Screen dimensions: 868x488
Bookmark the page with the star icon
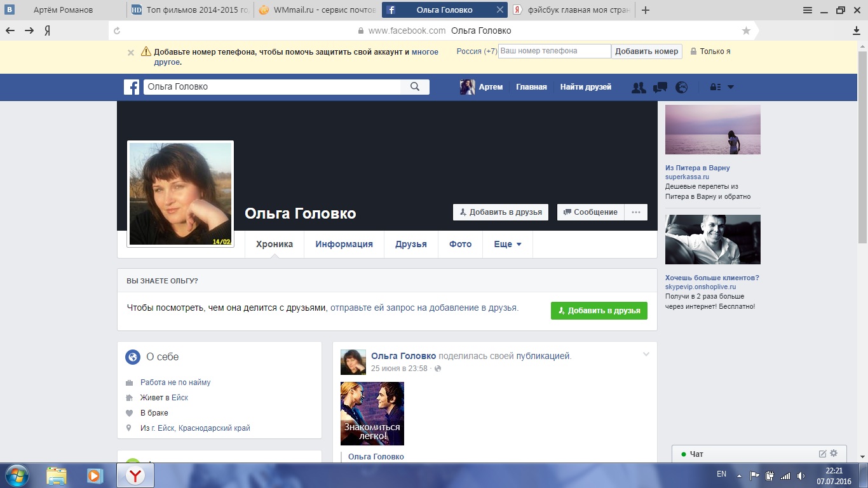tap(746, 30)
